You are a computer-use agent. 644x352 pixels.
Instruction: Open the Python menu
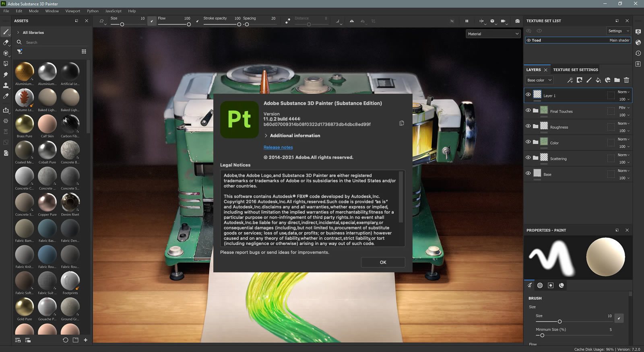[93, 11]
